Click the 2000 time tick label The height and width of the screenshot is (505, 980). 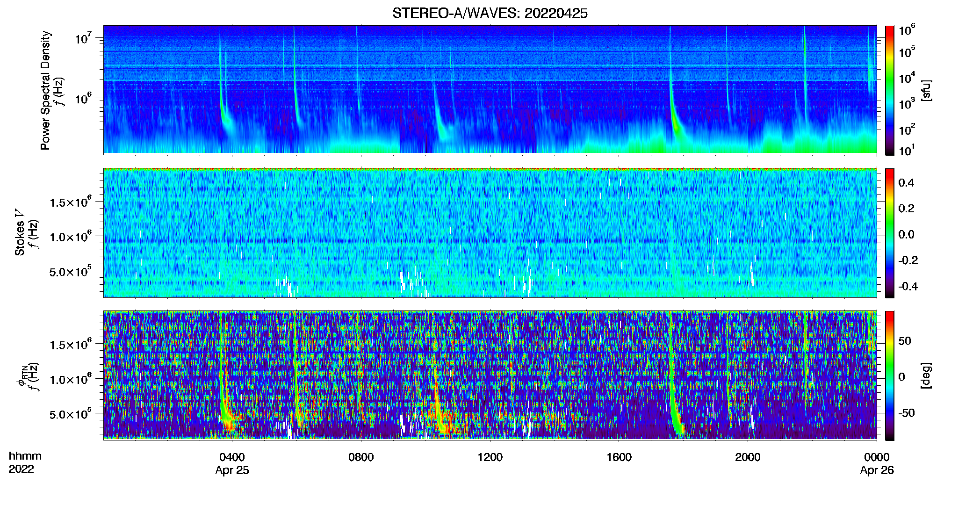748,457
